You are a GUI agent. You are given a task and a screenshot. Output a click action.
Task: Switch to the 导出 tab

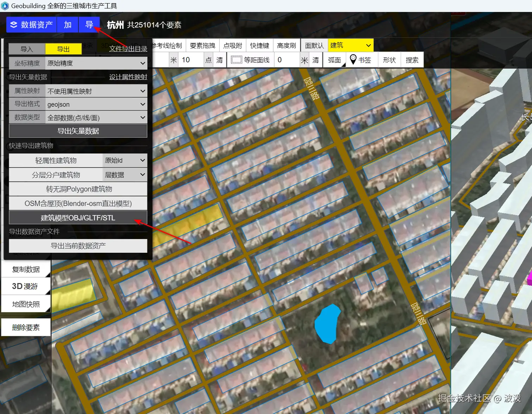pyautogui.click(x=63, y=49)
